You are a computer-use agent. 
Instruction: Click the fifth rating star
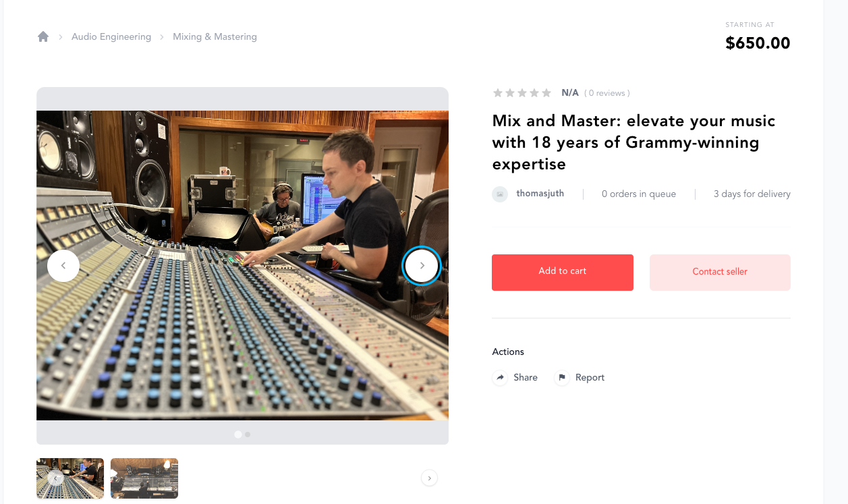point(546,93)
